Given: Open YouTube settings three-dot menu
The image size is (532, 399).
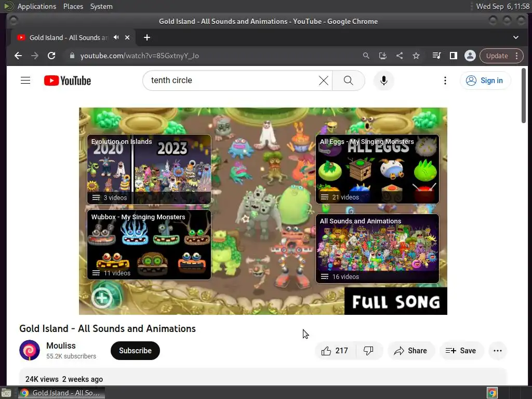Looking at the screenshot, I should 445,81.
